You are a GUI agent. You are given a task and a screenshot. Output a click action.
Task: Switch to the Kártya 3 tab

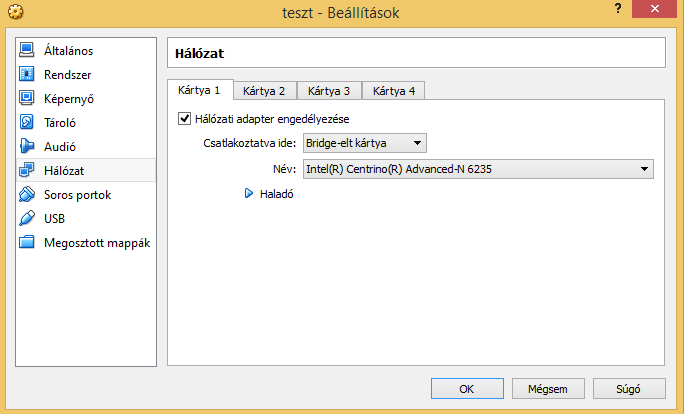[x=329, y=91]
